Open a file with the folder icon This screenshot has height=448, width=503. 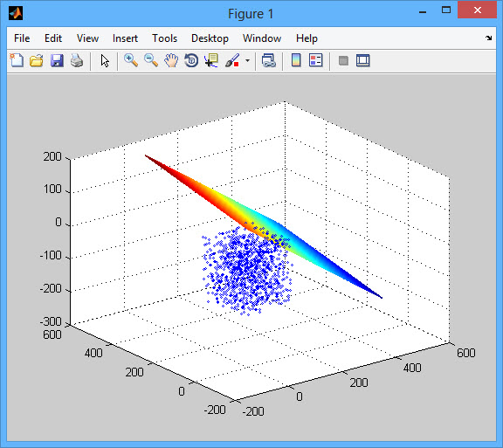pyautogui.click(x=37, y=60)
